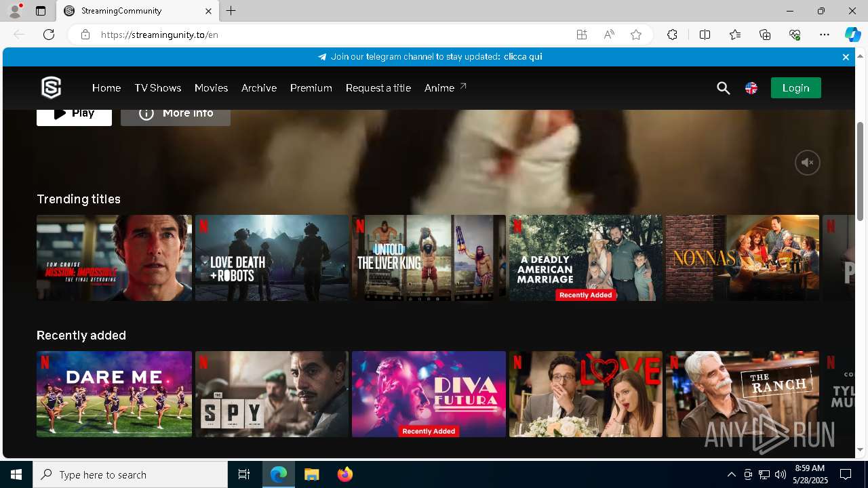Viewport: 868px width, 488px height.
Task: Open the TV Shows section
Action: (158, 88)
